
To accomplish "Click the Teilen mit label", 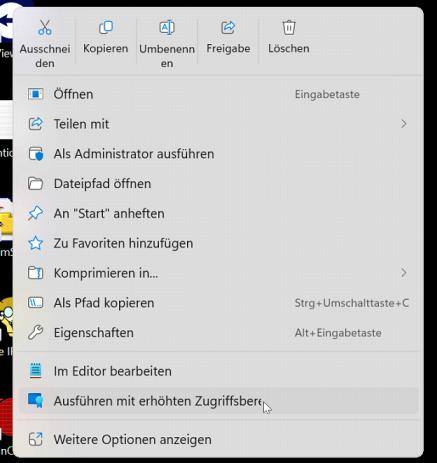I will coord(81,124).
